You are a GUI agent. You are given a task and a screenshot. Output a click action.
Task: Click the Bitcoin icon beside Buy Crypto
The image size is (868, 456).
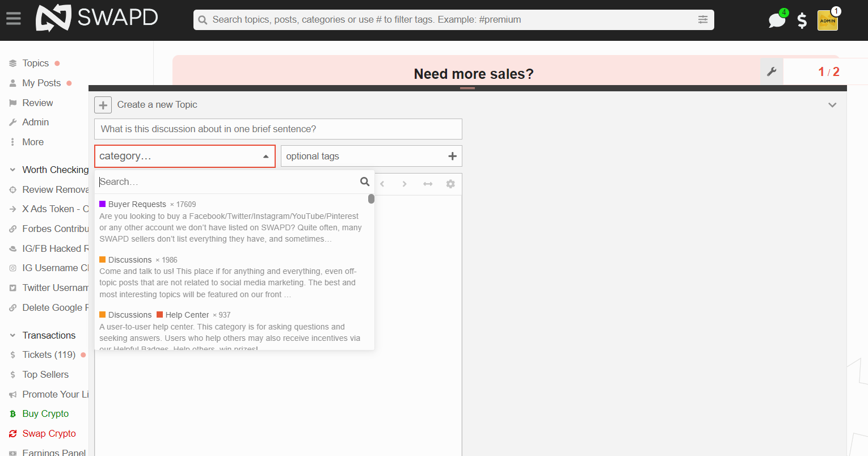click(x=12, y=414)
